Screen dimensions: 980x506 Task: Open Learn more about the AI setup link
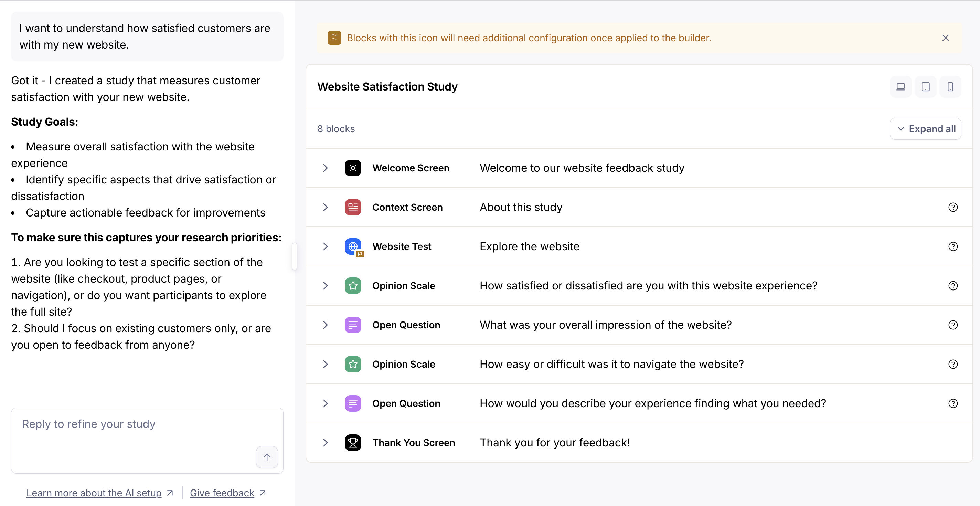(x=94, y=493)
